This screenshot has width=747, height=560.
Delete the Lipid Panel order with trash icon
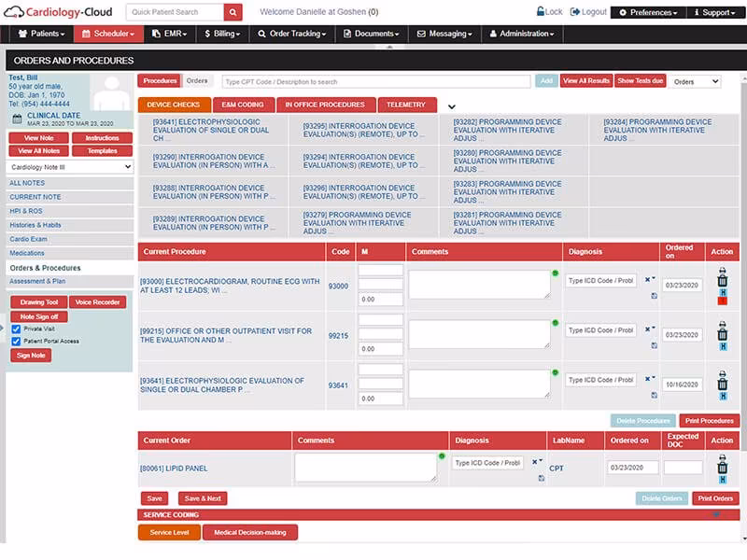722,468
